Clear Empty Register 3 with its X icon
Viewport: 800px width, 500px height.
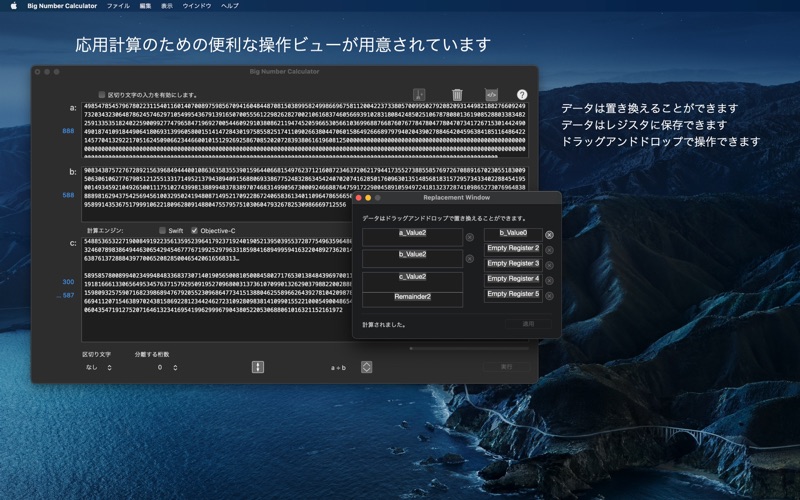point(549,265)
